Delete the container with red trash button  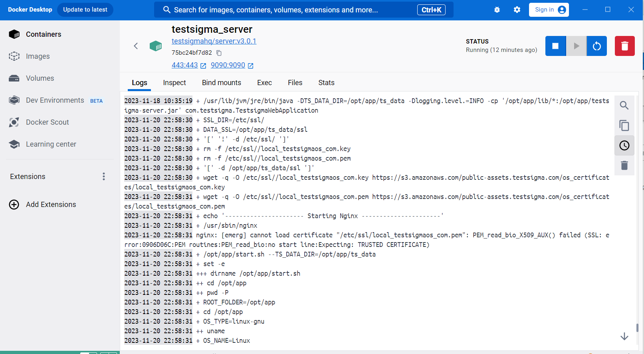point(625,46)
